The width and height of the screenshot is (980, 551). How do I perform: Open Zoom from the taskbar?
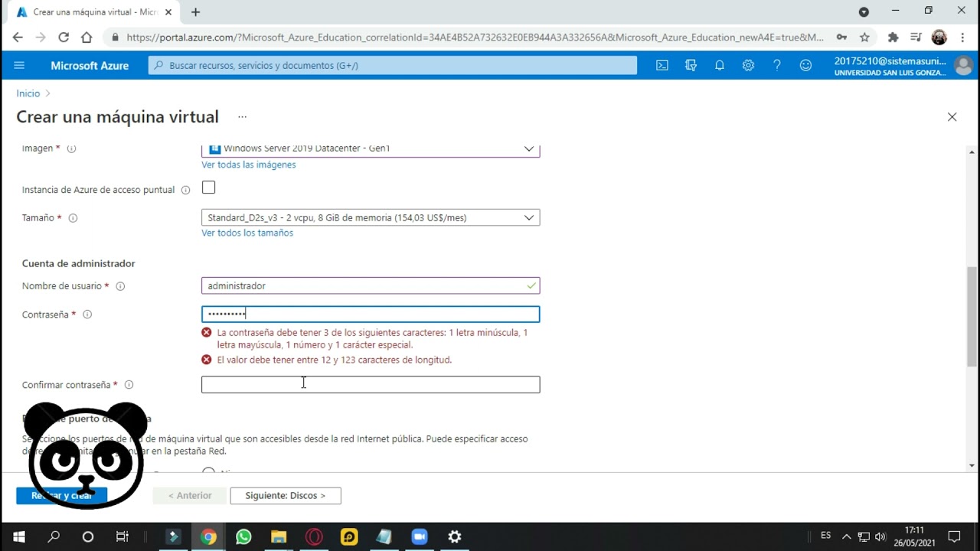[x=420, y=536]
